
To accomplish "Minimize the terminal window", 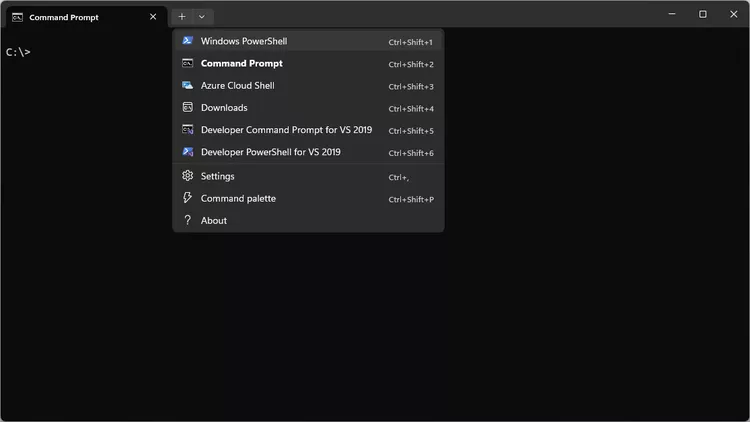I will tap(672, 14).
